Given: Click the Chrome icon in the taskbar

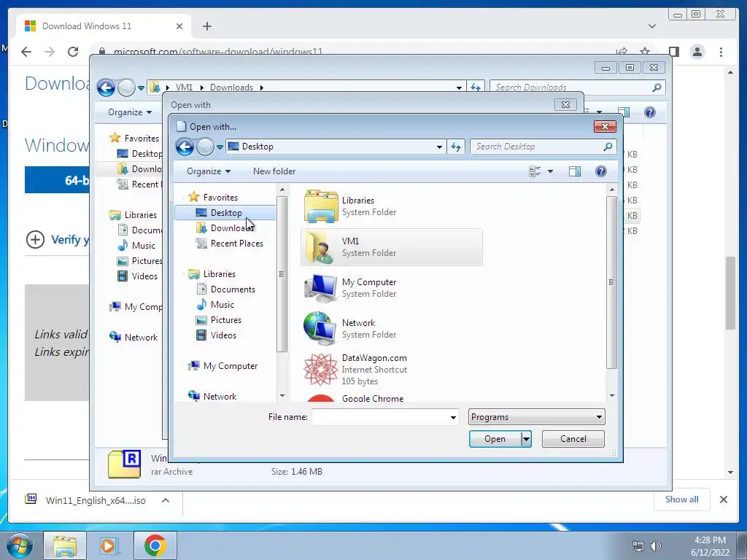Looking at the screenshot, I should 155,545.
